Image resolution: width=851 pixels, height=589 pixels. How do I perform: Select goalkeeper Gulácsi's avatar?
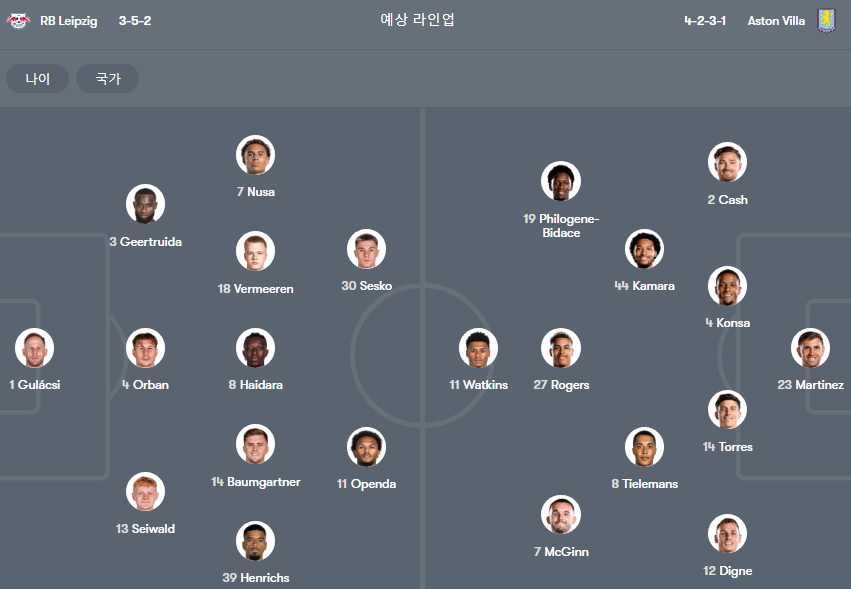click(x=35, y=348)
